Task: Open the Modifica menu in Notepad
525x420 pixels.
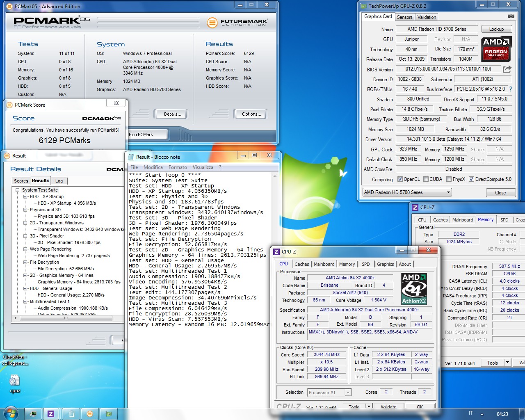Action: [153, 167]
